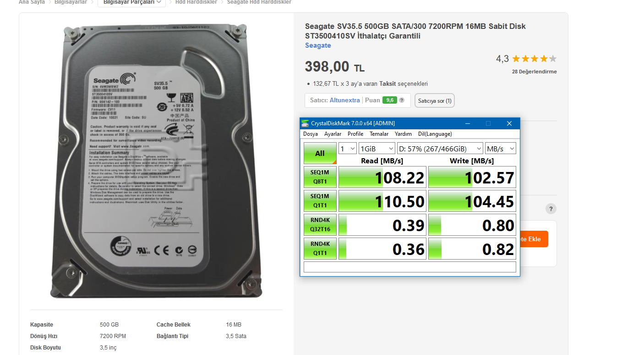Screen dimensions: 644x355
Task: Open the Dosya menu in CrystalDiskMark
Action: [x=311, y=134]
